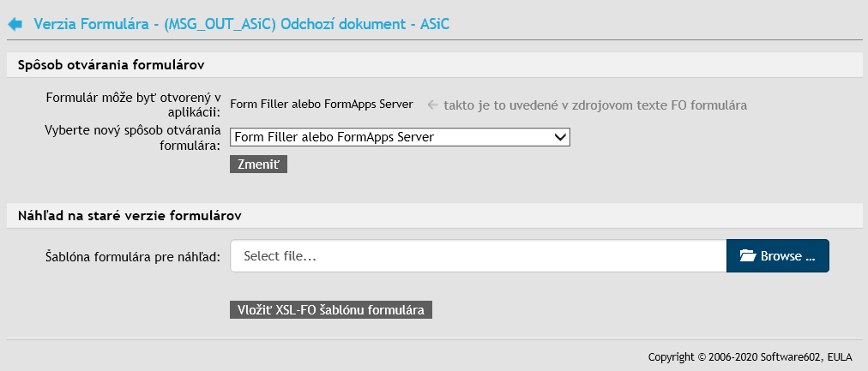Select the Spôsob otvárania formulárov section header
Viewport: 868px width, 371px height.
point(111,65)
